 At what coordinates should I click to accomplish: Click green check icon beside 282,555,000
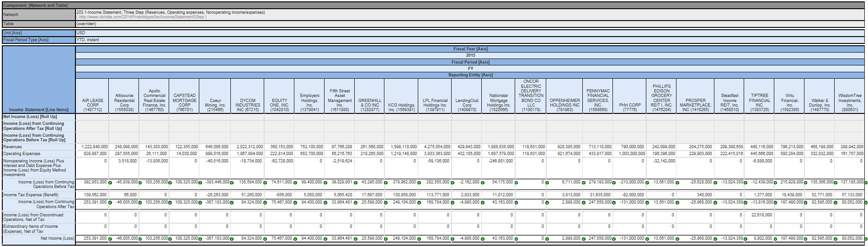[x=453, y=183]
